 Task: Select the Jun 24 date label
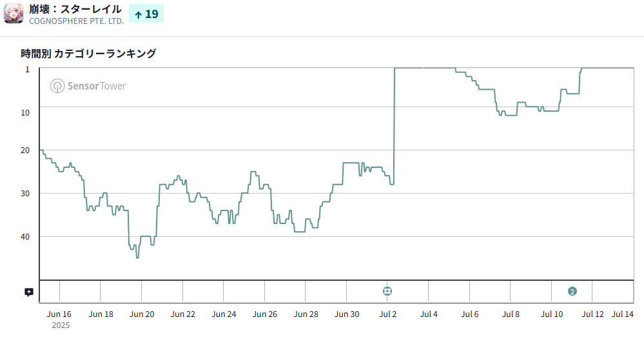[x=224, y=314]
